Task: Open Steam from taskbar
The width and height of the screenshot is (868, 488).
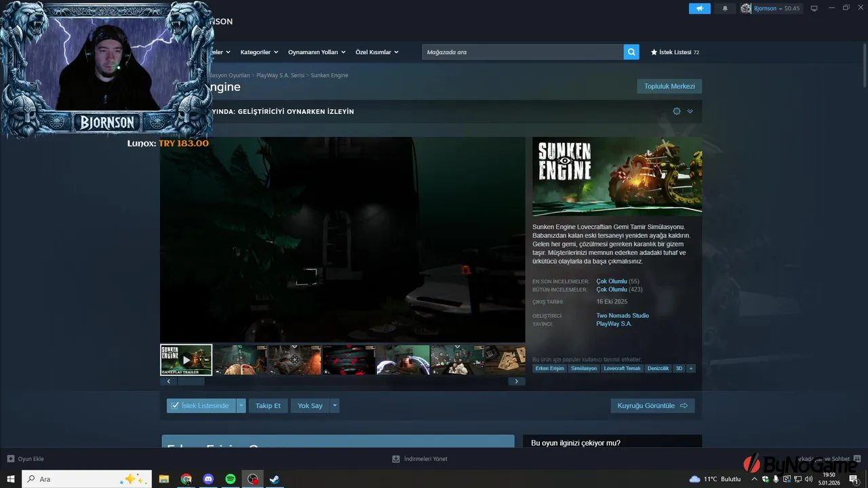Action: (275, 479)
